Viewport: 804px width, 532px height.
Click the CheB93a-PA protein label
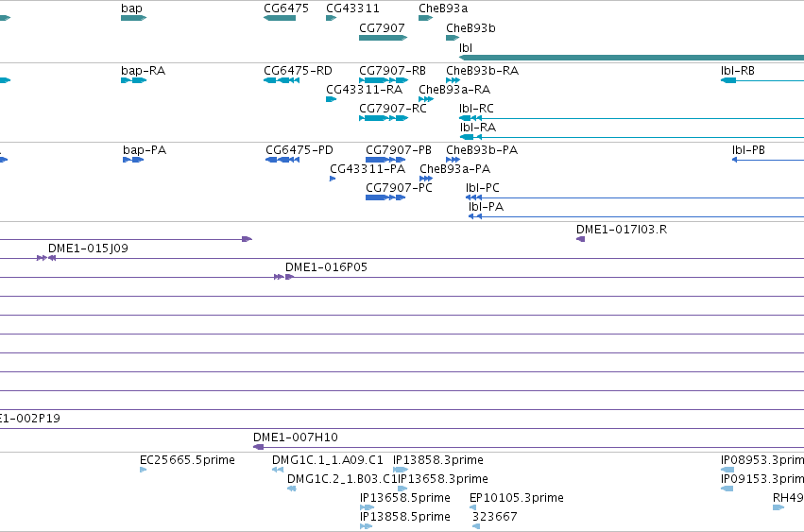(x=454, y=169)
